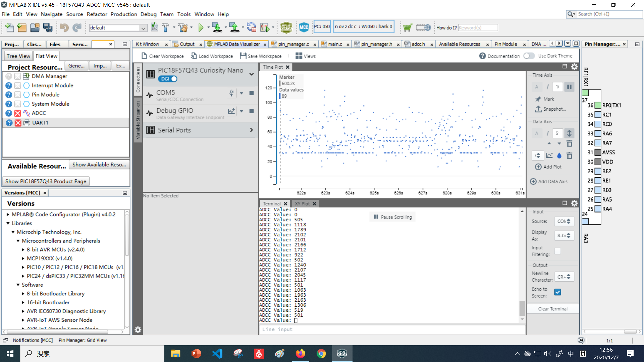This screenshot has width=644, height=362.
Task: Stop the COM5 serial connection
Action: (x=252, y=93)
